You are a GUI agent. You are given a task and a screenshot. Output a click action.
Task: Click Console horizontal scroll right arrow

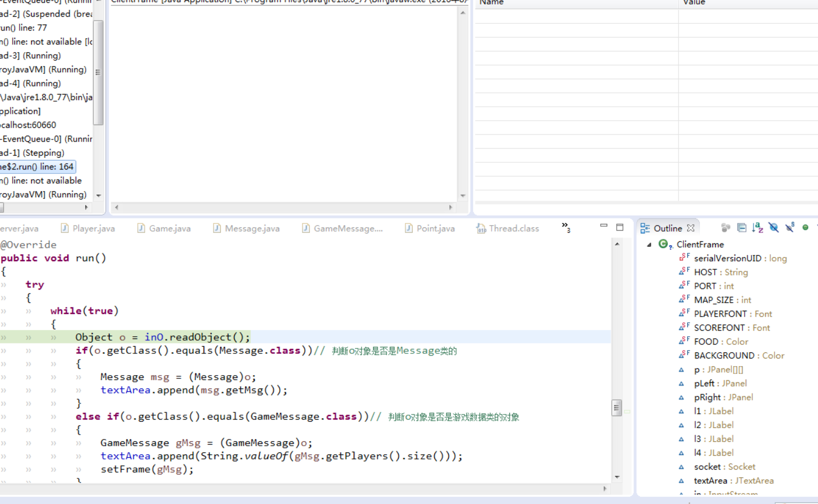(450, 207)
